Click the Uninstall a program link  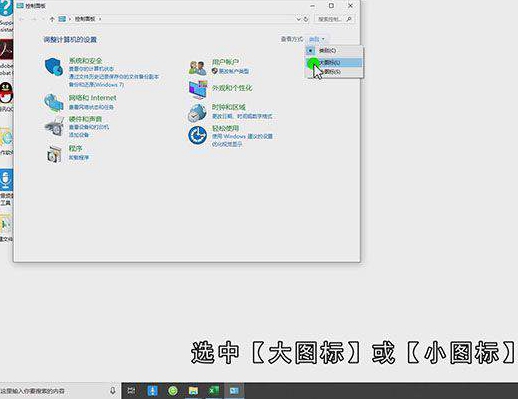click(79, 157)
